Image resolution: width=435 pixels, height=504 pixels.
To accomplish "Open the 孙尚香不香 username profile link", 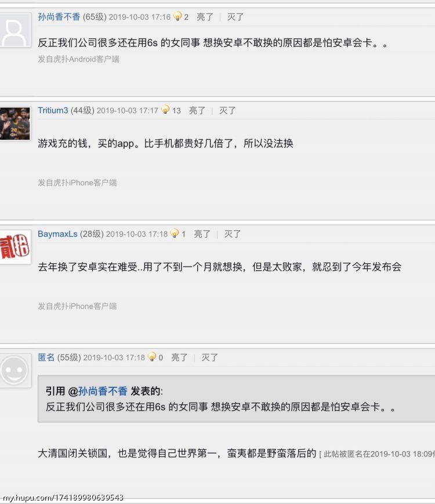I will click(x=59, y=17).
